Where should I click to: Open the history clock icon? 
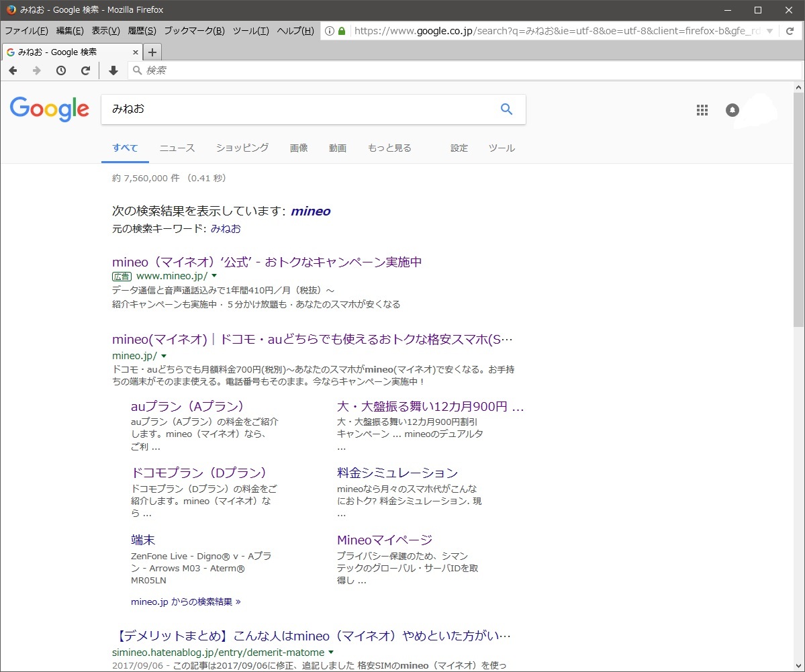(61, 70)
